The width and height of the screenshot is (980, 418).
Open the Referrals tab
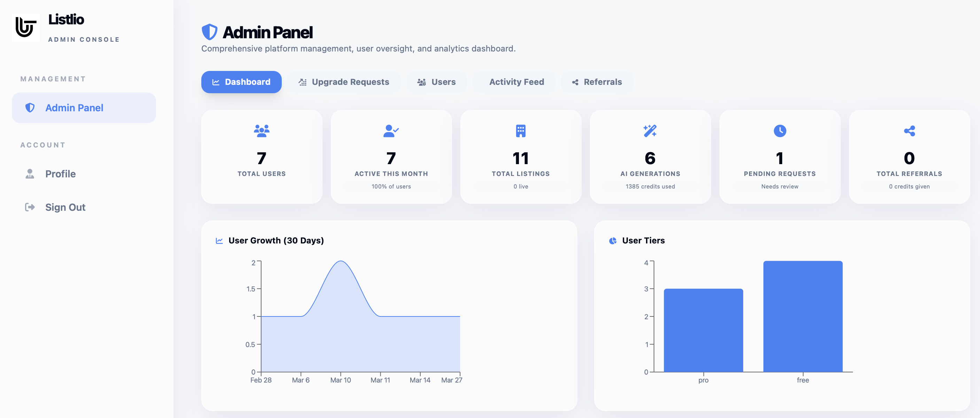[x=597, y=82]
